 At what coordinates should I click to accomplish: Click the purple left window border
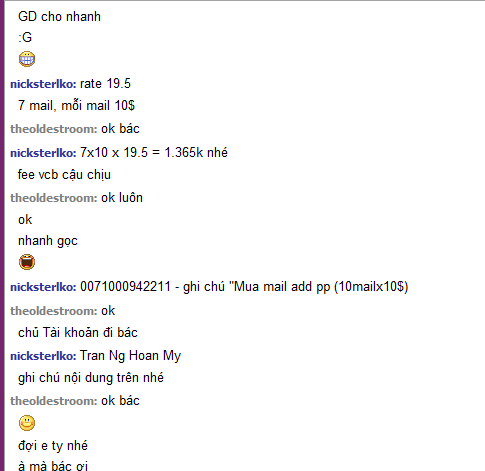pyautogui.click(x=2, y=235)
